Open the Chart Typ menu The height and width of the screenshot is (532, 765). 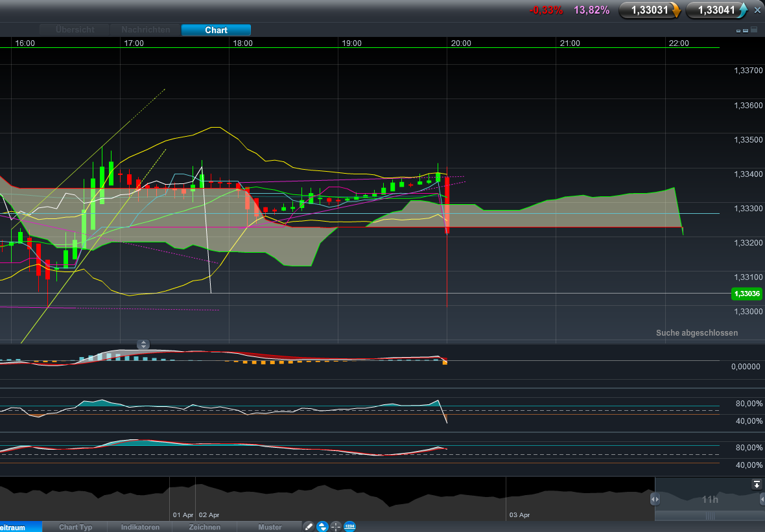pyautogui.click(x=76, y=527)
